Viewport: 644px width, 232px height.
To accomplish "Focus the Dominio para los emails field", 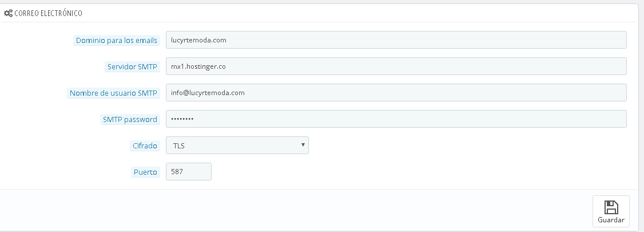I will coord(396,40).
